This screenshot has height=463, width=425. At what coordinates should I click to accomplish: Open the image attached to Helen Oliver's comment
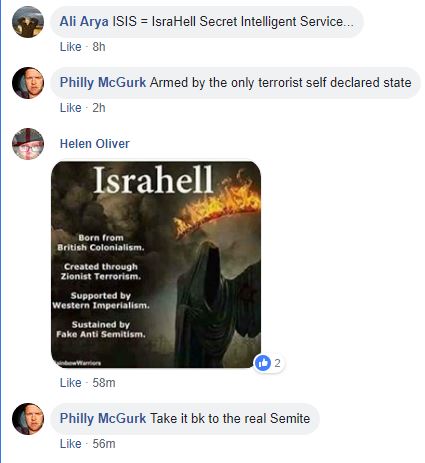coord(156,265)
